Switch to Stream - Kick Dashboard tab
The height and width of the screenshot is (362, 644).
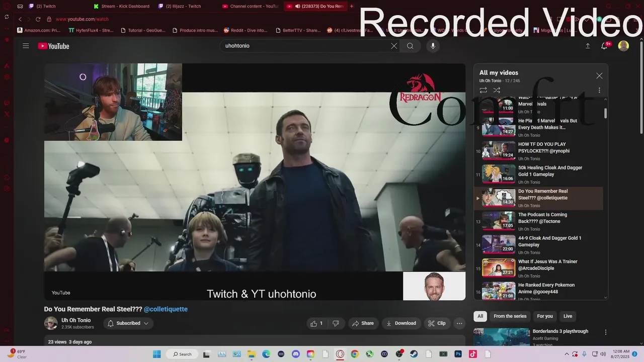(x=122, y=6)
